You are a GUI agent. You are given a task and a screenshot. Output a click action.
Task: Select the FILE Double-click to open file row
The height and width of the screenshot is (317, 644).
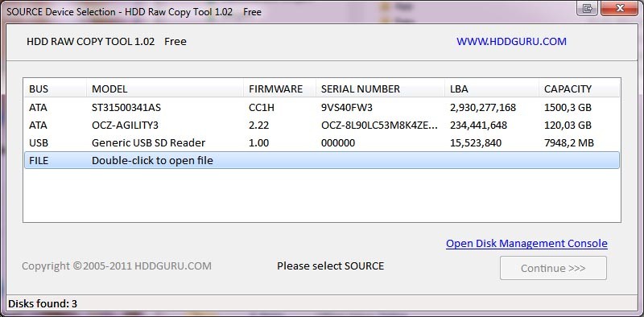tap(321, 160)
